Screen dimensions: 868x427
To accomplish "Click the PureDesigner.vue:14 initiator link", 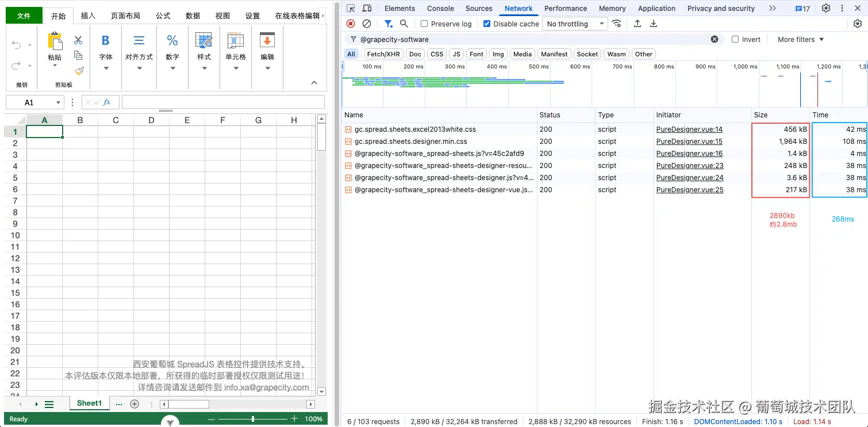I will click(x=689, y=129).
